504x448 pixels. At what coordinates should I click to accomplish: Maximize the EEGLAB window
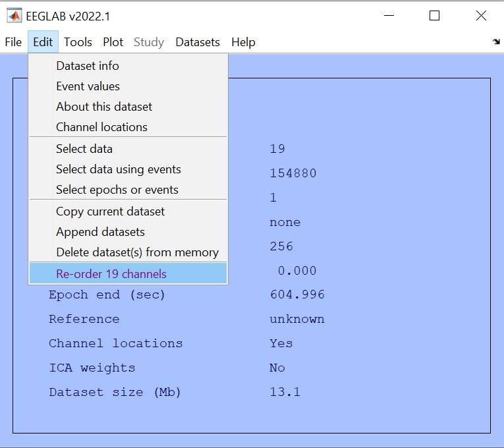tap(435, 15)
